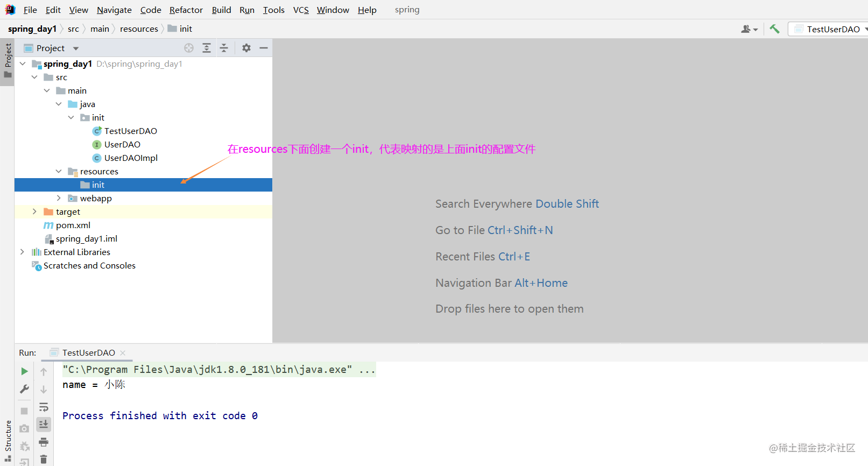
Task: Expand the target folder chevron
Action: 34,211
